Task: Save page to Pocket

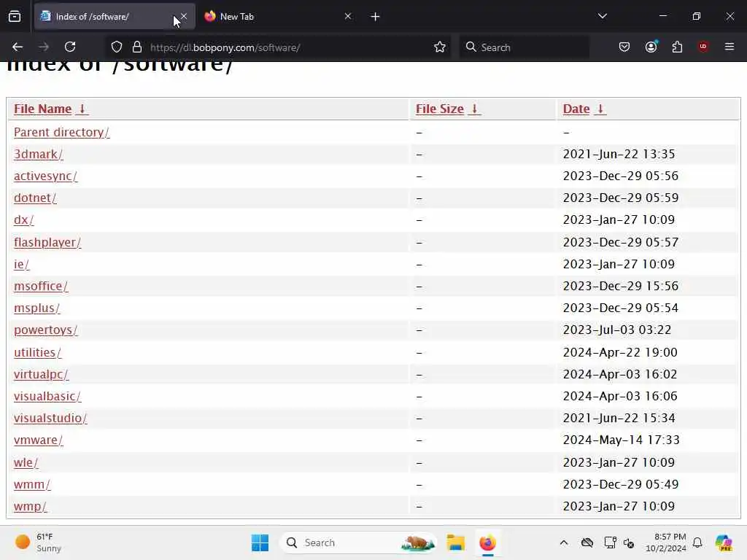Action: coord(624,47)
